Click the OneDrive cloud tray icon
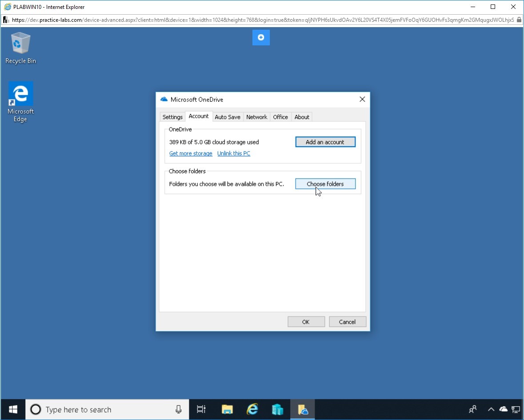The width and height of the screenshot is (524, 420). 503,409
